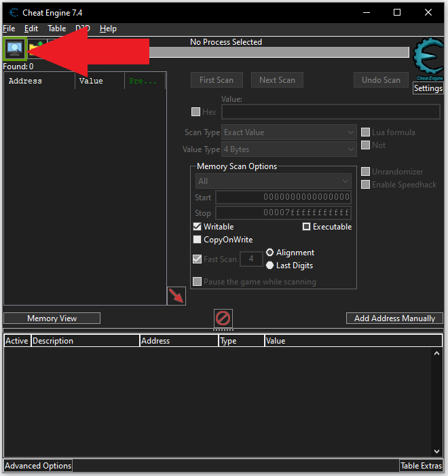Sort results by Address column header

tap(40, 81)
